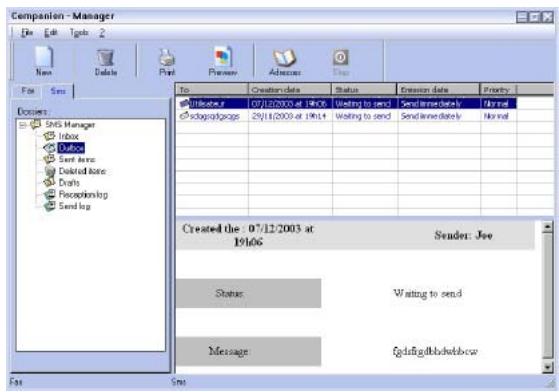Click the Sent items folder icon
The image size is (559, 392).
click(49, 159)
